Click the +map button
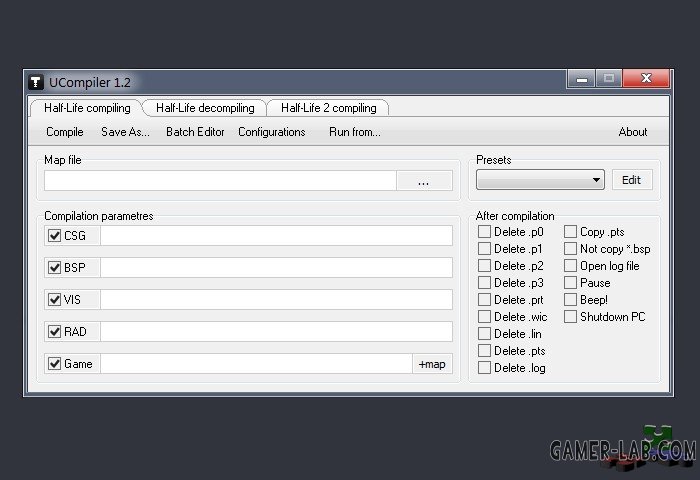Image resolution: width=700 pixels, height=480 pixels. click(432, 364)
